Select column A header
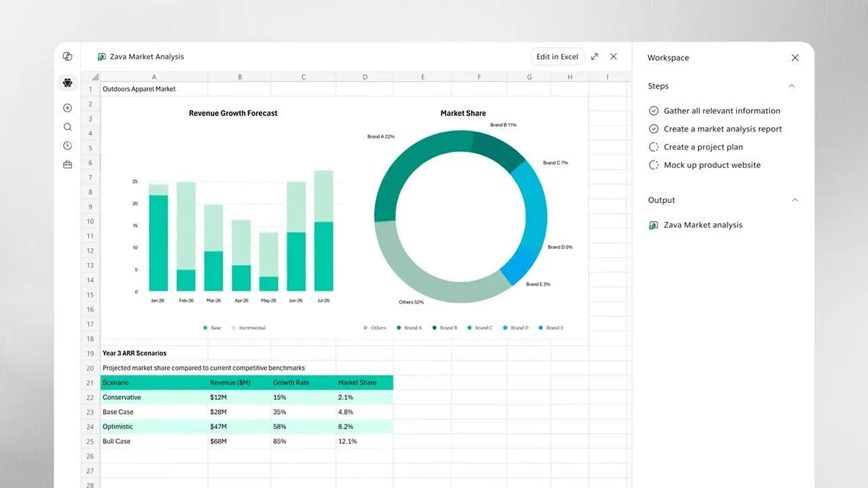 [154, 77]
